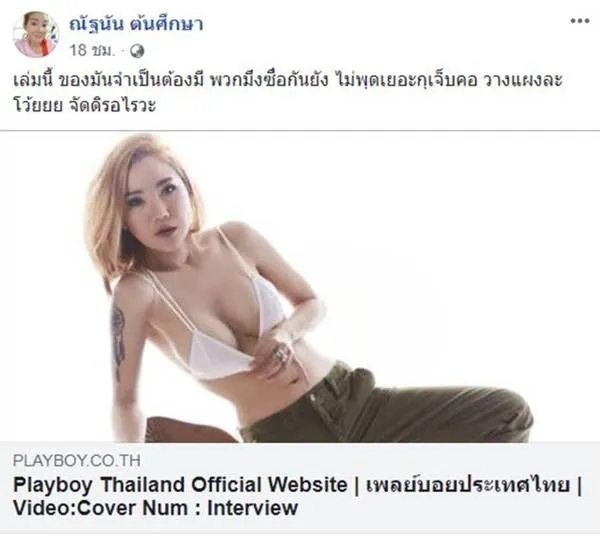Open the ณัฐนัน ตันศึกษา profile name
600x535 pixels.
(136, 24)
